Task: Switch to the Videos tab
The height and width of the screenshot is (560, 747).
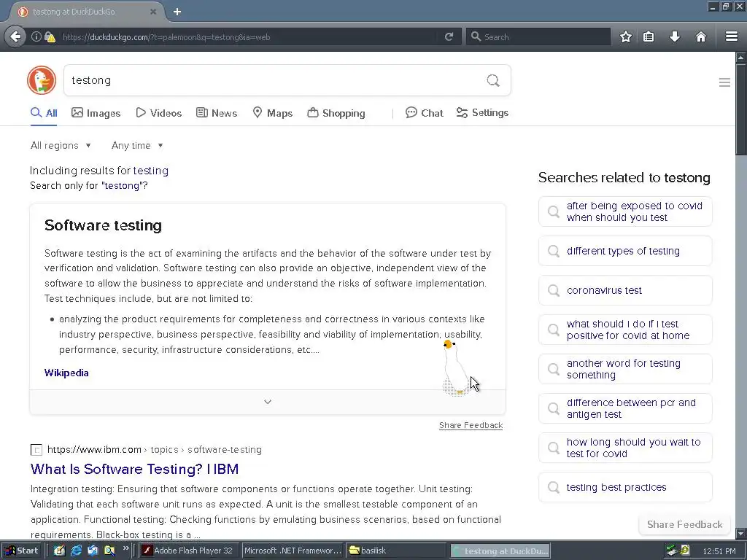Action: pos(158,113)
